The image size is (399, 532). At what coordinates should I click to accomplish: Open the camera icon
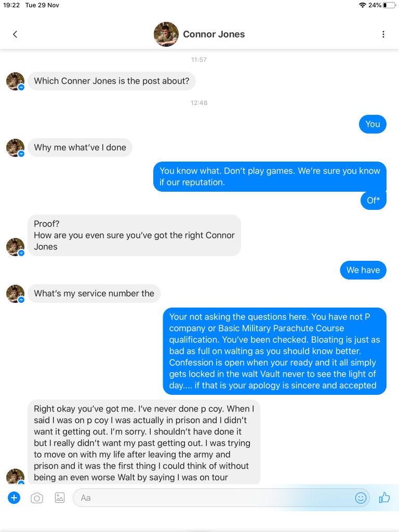37,498
